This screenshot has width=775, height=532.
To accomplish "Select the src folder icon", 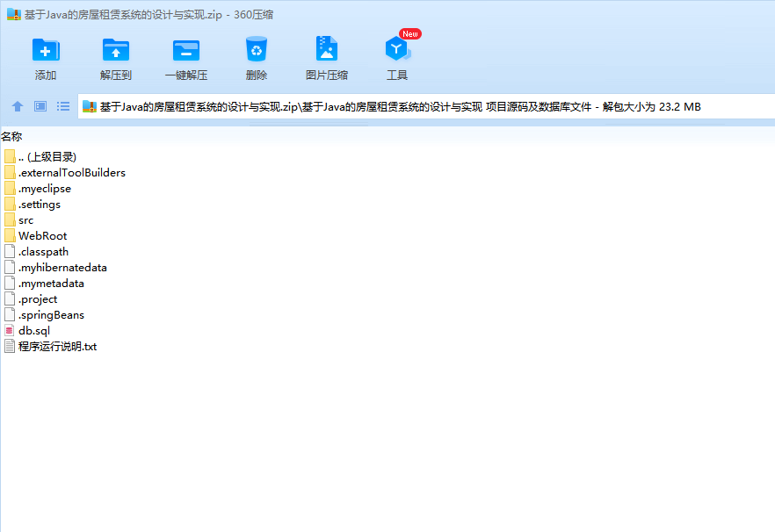I will click(x=10, y=219).
